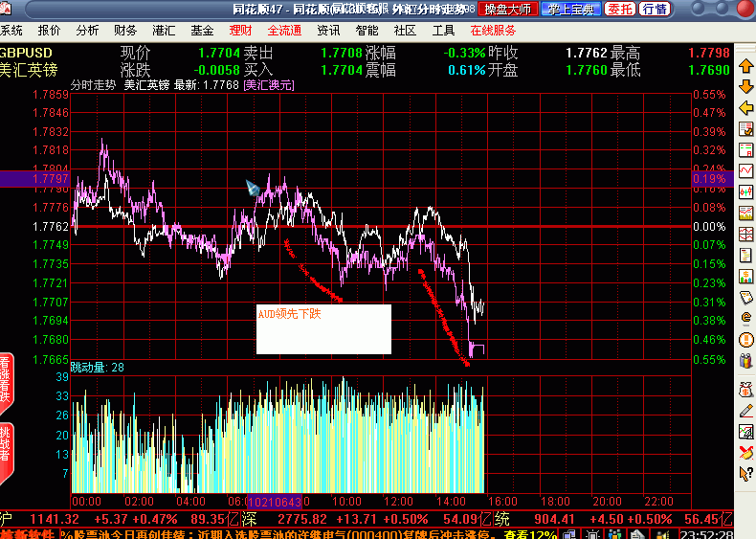This screenshot has height=539, width=756.
Task: Open the 财务 menu
Action: pos(125,31)
